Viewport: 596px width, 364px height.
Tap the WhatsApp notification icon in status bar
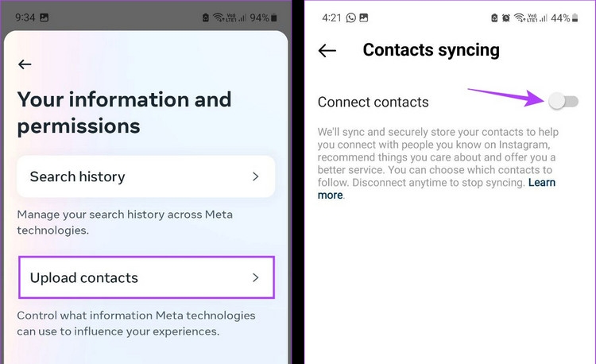coord(350,17)
